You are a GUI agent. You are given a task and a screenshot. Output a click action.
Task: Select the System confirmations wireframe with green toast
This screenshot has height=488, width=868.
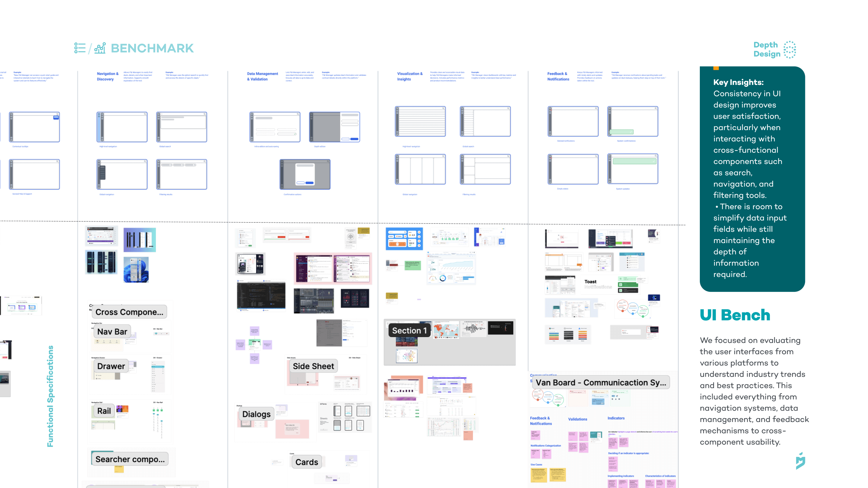[633, 121]
